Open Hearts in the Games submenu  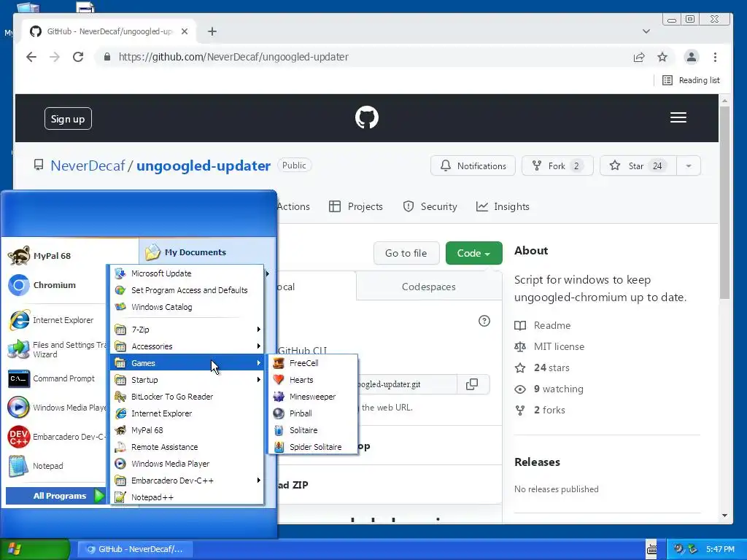pyautogui.click(x=312, y=379)
